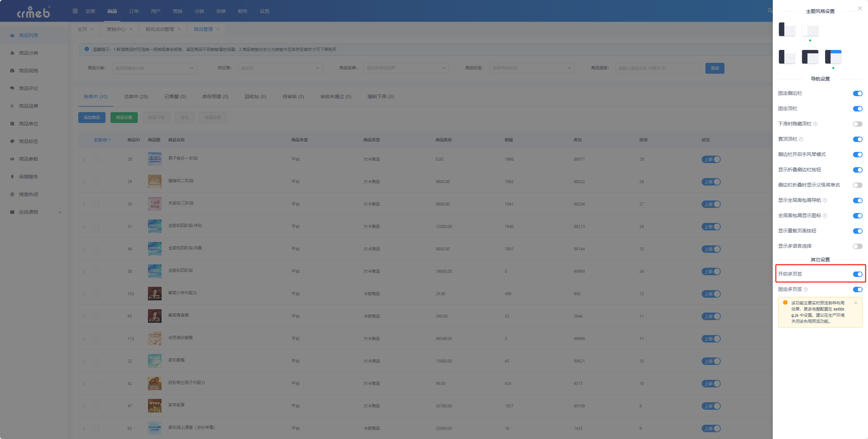Switch to 回收站 (6) tab
This screenshot has height=439, width=868.
point(255,96)
